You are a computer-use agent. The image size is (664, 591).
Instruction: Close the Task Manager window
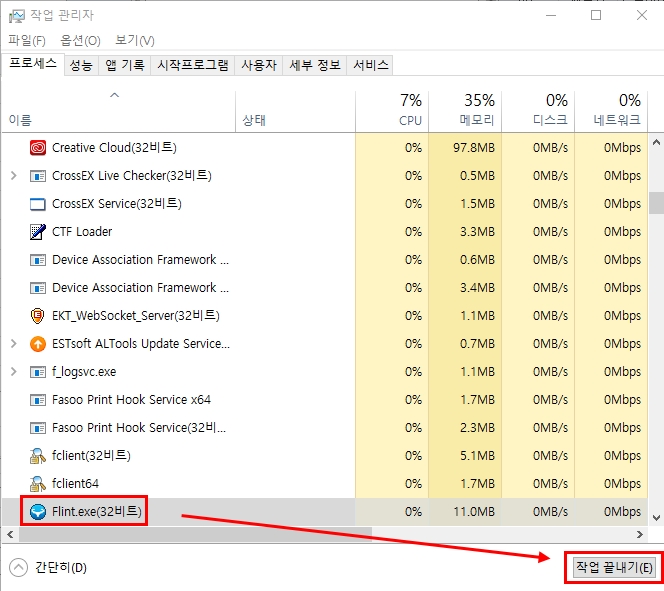[642, 16]
